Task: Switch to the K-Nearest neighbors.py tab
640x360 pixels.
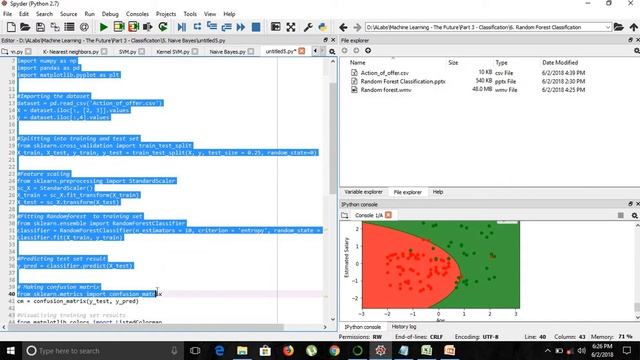Action: coord(71,52)
